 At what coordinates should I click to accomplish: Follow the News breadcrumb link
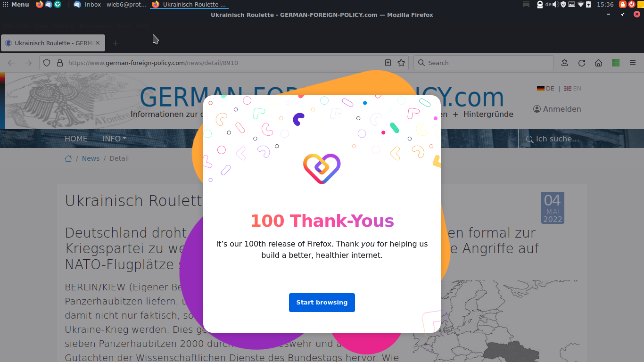coord(91,158)
